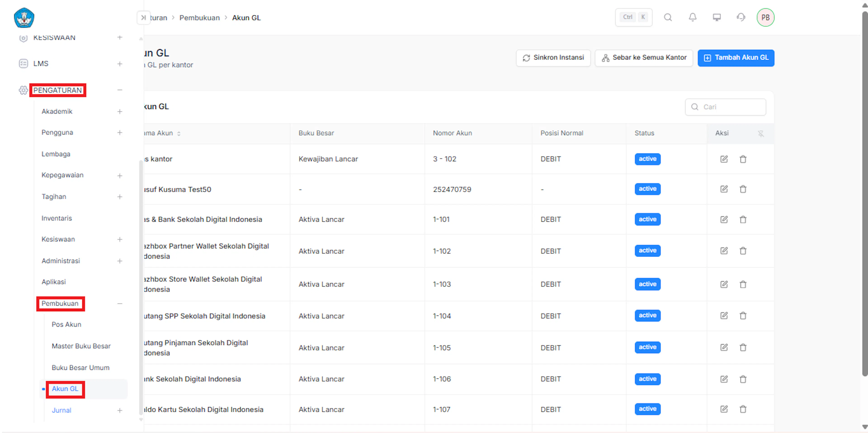The image size is (868, 433).
Task: Delete the 1-105 account row
Action: tap(743, 347)
